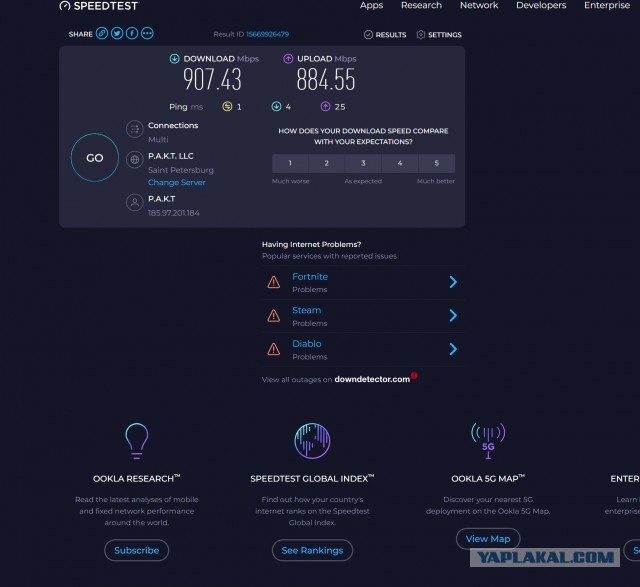This screenshot has width=640, height=587.
Task: Open the Steam outage link
Action: point(307,310)
